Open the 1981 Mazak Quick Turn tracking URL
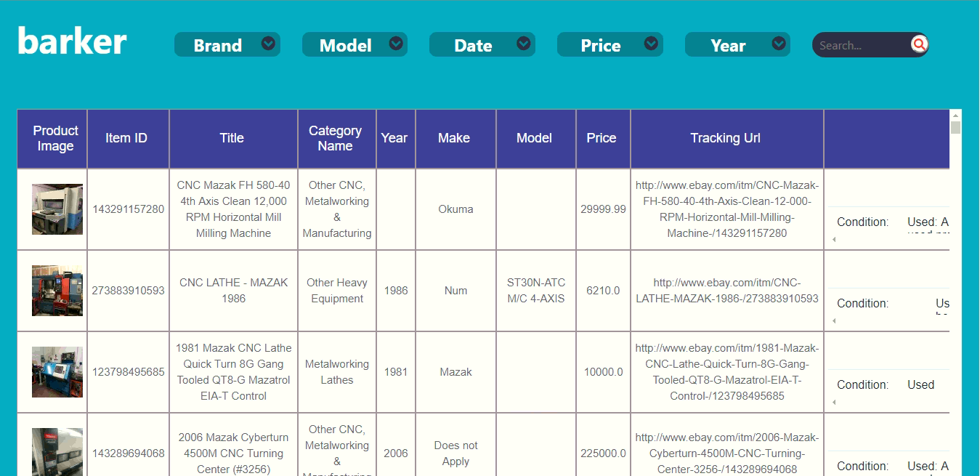The height and width of the screenshot is (476, 980). (726, 372)
